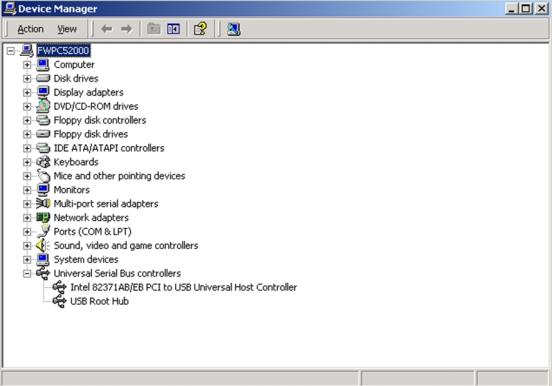Collapse Universal Serial Bus controllers node
Viewport: 552px width, 386px height.
point(27,274)
